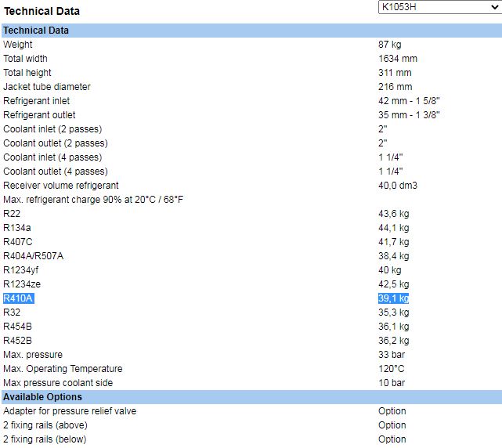Click the Receiver volume 40,0 dm3 value
Screen dimensions: 502x448
397,186
